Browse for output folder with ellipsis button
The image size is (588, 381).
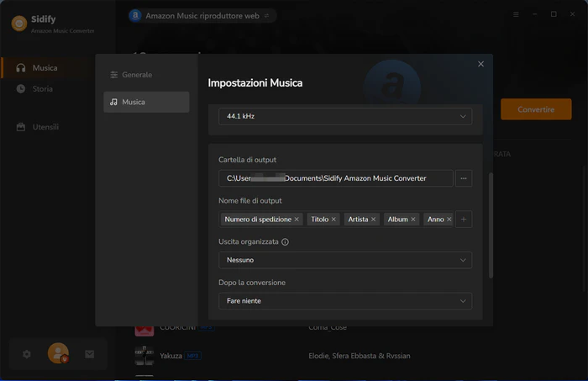point(464,178)
